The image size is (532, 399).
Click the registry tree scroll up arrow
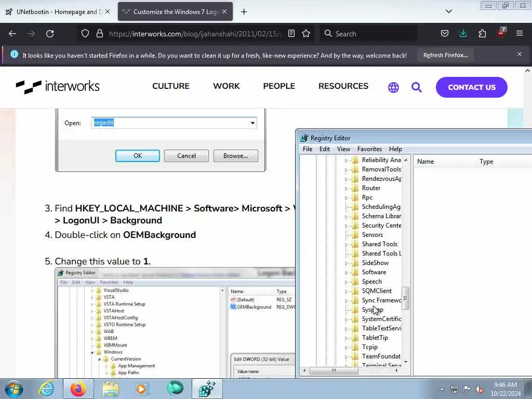(x=406, y=160)
